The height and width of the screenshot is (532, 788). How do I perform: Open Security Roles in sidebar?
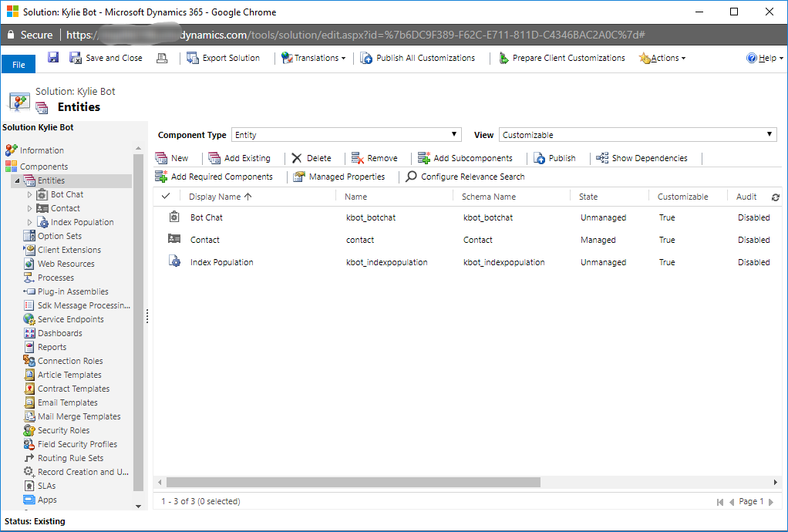pos(56,430)
